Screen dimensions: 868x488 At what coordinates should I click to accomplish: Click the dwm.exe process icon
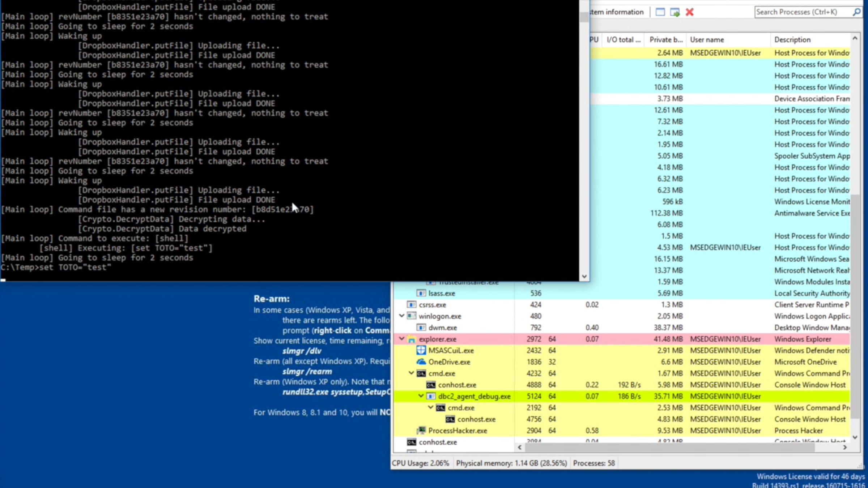(x=421, y=328)
